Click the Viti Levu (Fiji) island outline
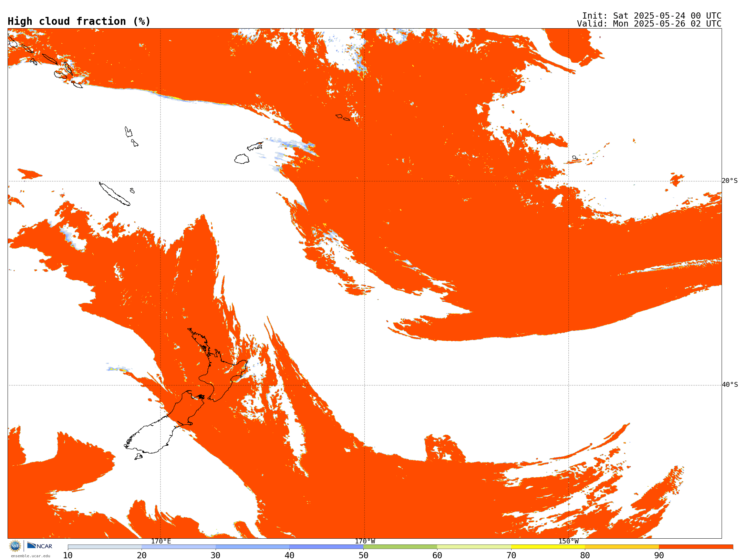744x560 pixels. (x=242, y=159)
